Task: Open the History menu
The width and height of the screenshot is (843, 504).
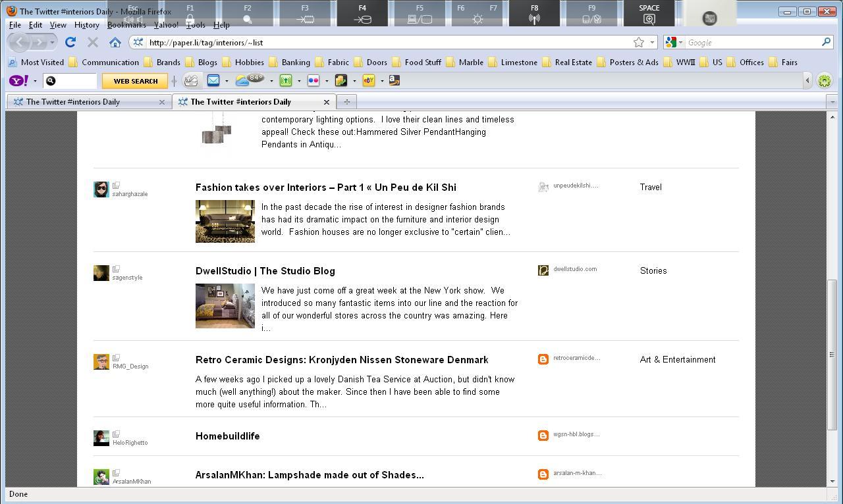Action: [87, 25]
